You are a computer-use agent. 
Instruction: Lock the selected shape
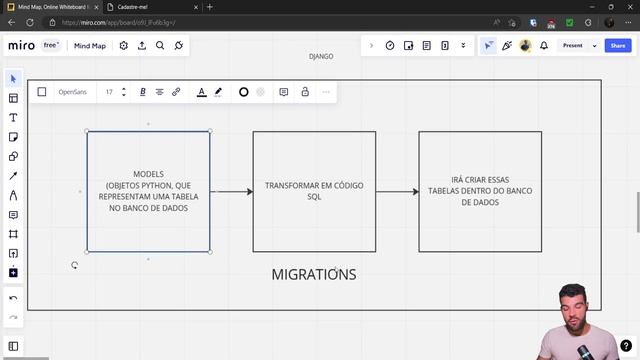[x=305, y=92]
